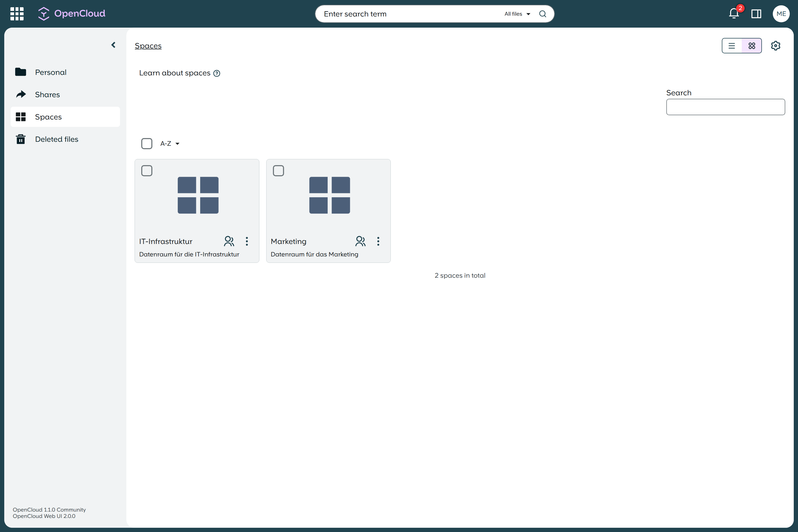Open the Marketing space by its name

[x=288, y=242]
